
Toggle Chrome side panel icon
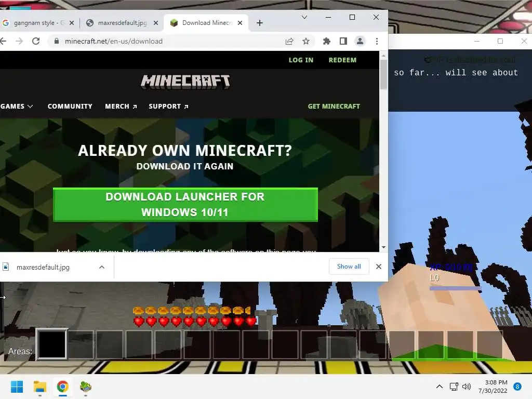(343, 41)
